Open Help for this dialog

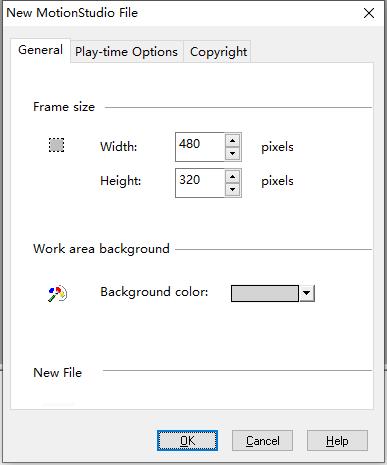[x=337, y=440]
